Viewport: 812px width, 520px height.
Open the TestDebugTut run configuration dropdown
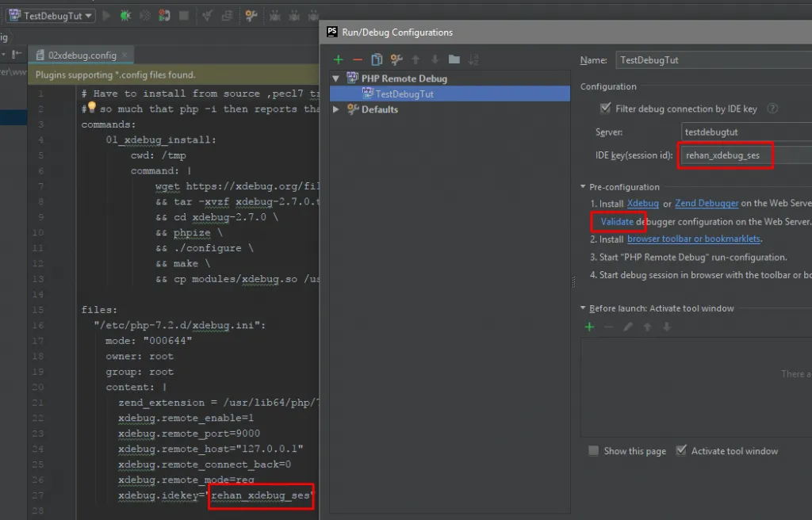coord(52,15)
